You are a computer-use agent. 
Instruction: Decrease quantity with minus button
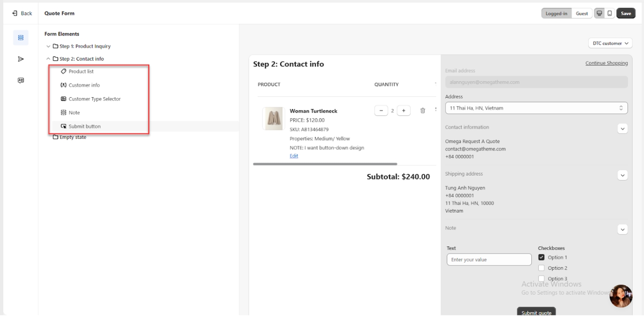point(381,111)
